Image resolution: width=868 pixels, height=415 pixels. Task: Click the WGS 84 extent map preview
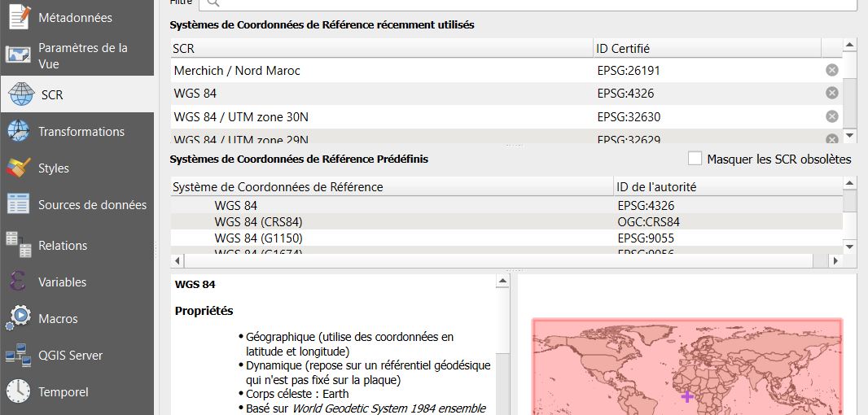687,366
